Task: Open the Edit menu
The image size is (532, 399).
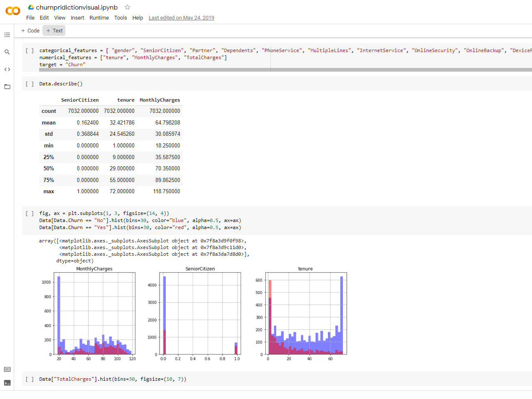Action: click(x=44, y=18)
